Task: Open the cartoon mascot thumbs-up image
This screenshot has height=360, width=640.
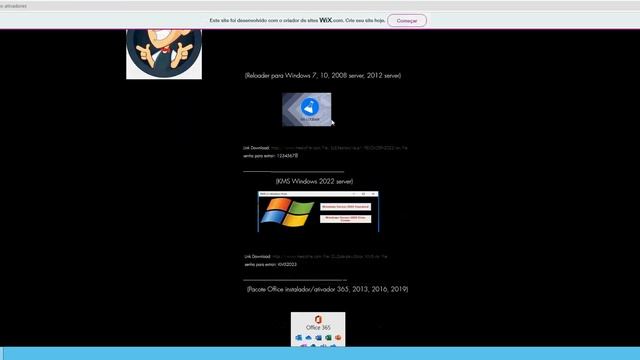Action: point(164,54)
